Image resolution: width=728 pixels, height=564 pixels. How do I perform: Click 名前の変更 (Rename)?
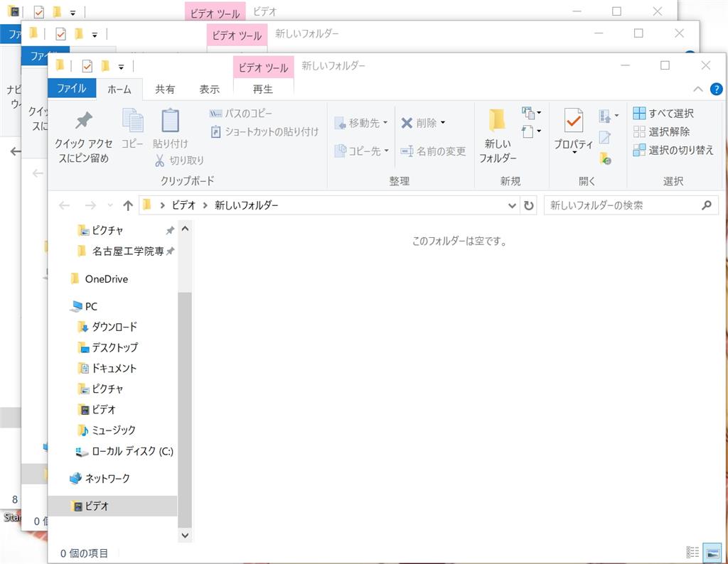(x=433, y=151)
